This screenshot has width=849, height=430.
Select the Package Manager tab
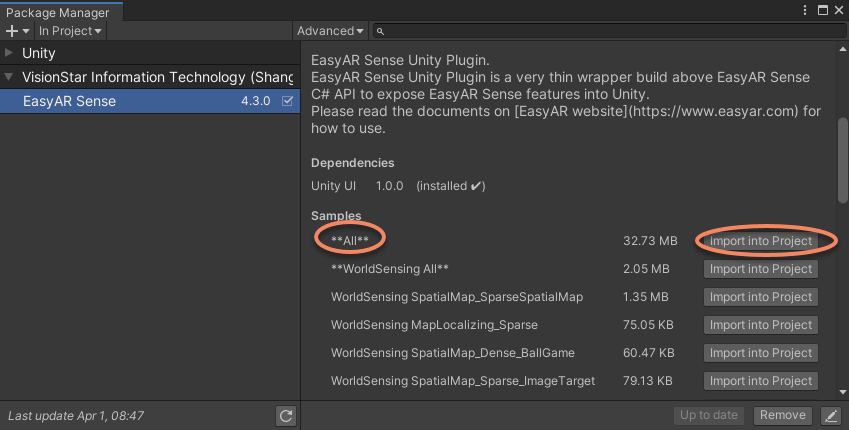(61, 12)
